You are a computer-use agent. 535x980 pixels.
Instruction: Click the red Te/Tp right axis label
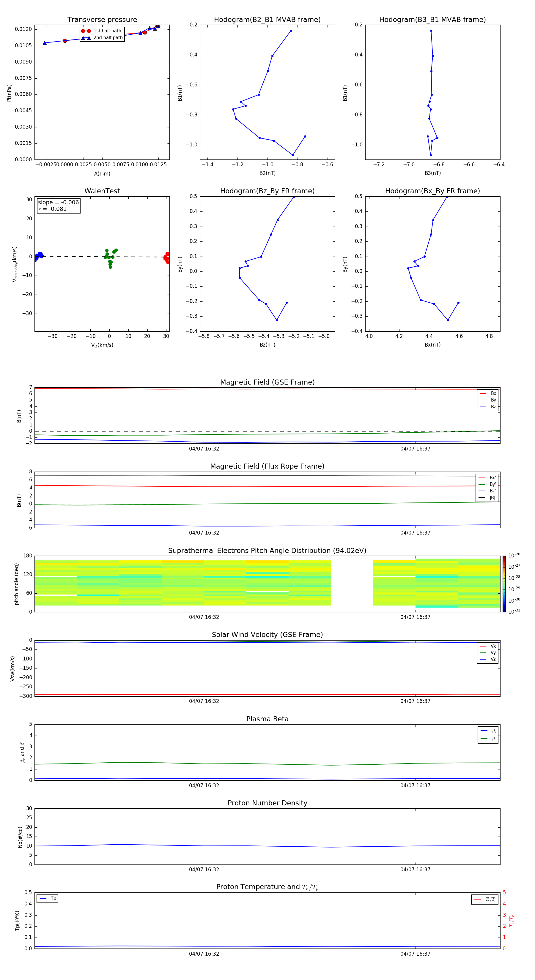click(x=512, y=921)
